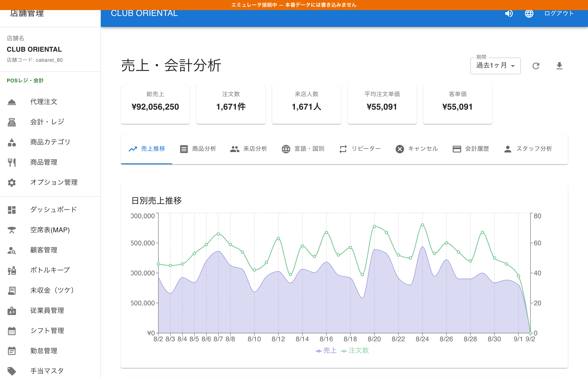Click the 店舗コード: cabaret_80 text
Image resolution: width=588 pixels, height=378 pixels.
pos(35,60)
